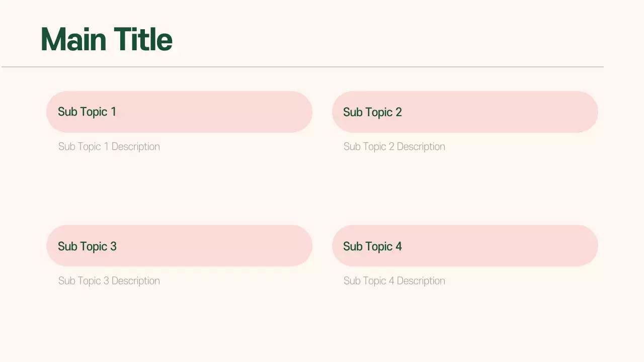The image size is (644, 362).
Task: Select the horizontal divider line under the title
Action: point(302,67)
